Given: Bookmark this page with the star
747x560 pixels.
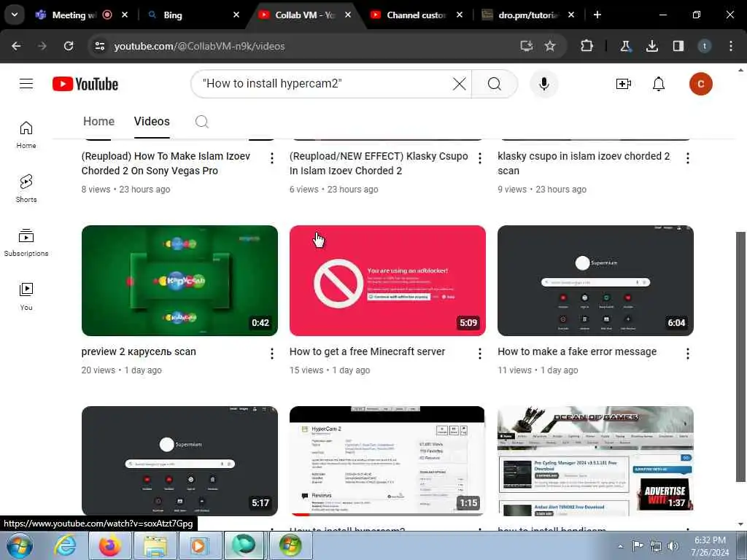Looking at the screenshot, I should point(550,46).
